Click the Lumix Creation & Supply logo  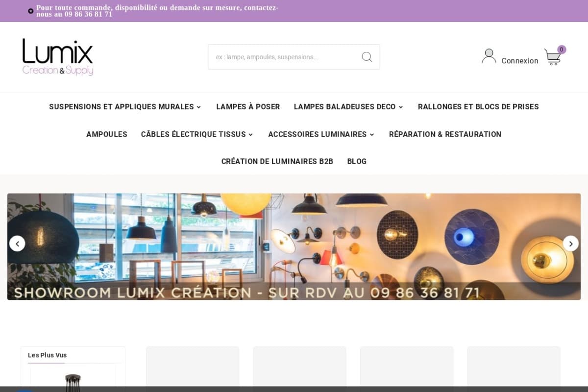click(58, 57)
